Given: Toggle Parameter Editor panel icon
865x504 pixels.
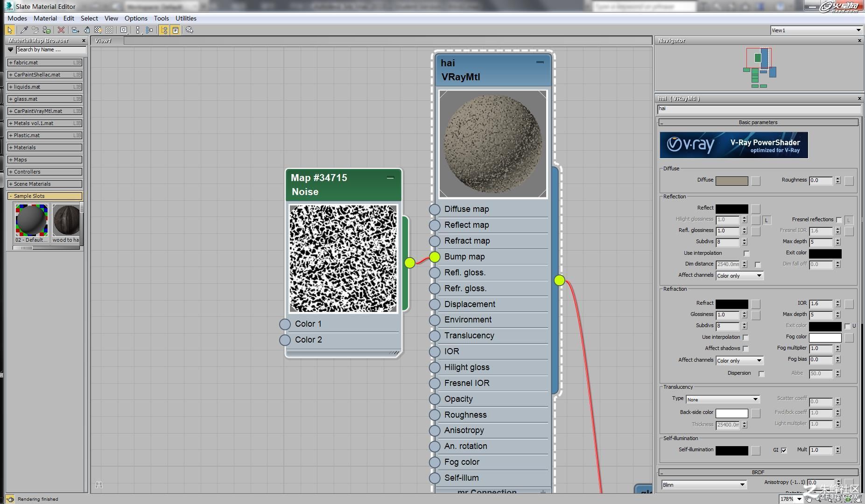Looking at the screenshot, I should 176,30.
